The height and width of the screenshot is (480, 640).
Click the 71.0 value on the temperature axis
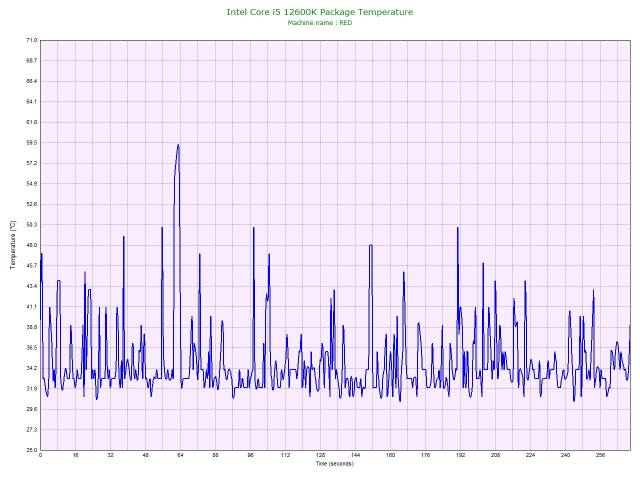point(31,40)
